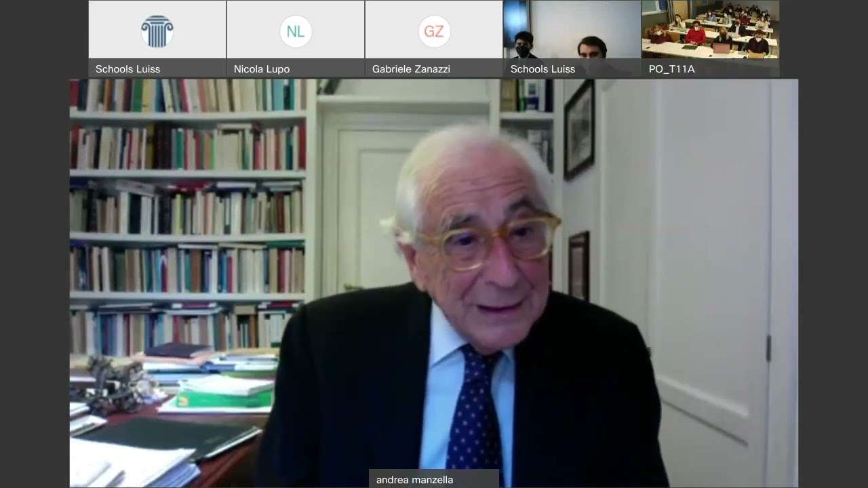
Task: Click the Gabriele Zanazzi name label
Action: click(x=411, y=68)
